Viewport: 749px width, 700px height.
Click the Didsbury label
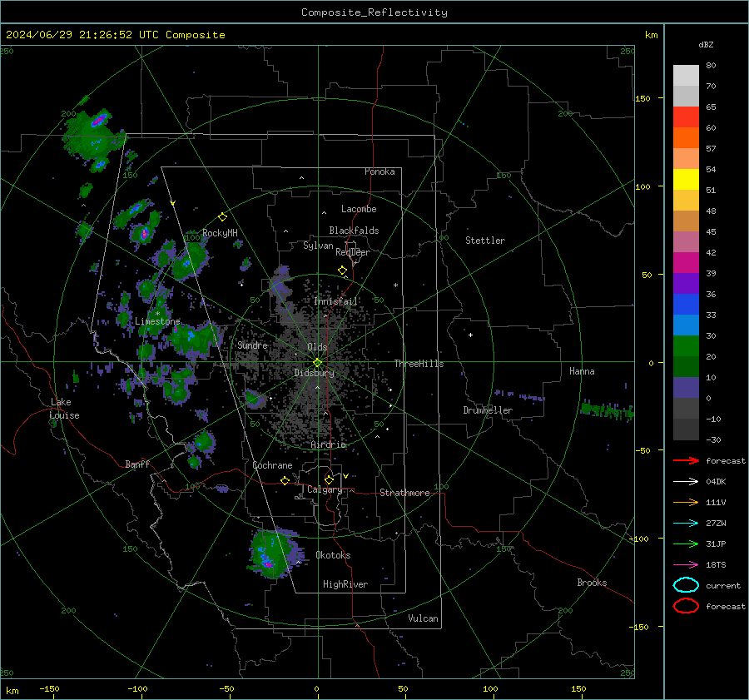(314, 373)
